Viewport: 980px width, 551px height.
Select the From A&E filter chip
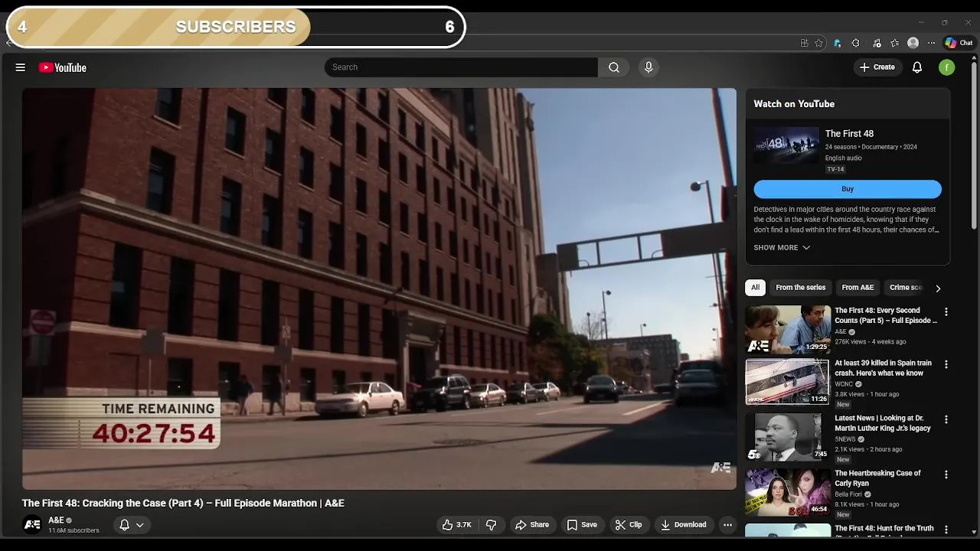857,288
